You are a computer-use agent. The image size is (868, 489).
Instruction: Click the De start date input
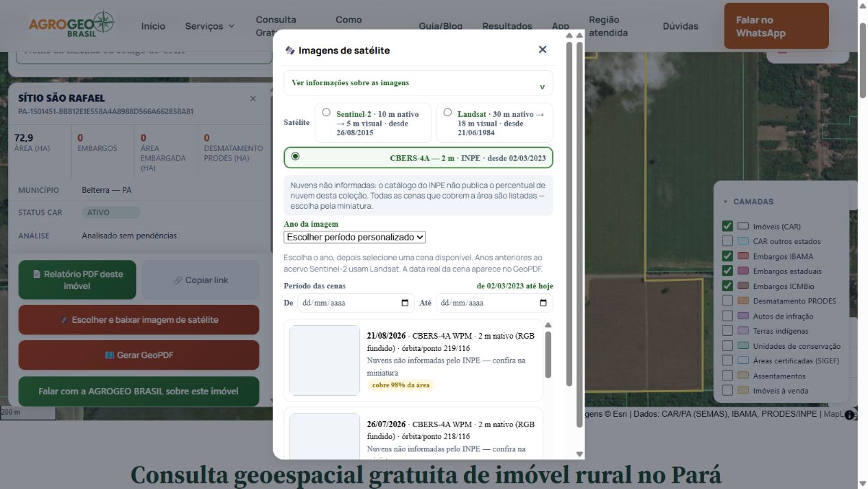(x=356, y=303)
